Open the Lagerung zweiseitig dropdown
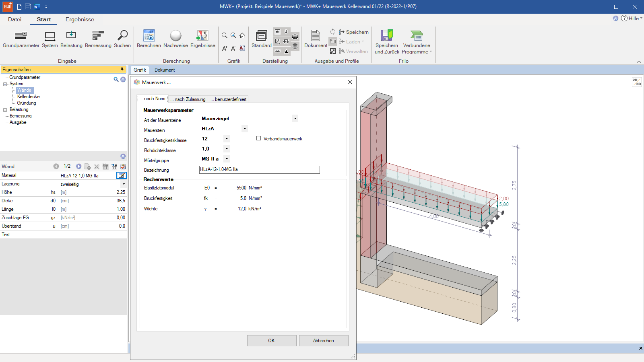 pos(124,184)
